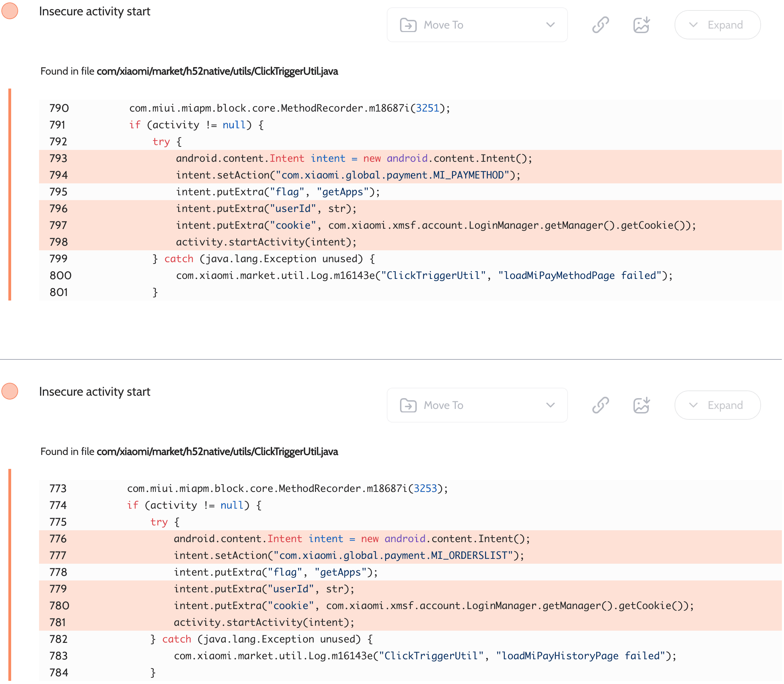
Task: Expand the first finding details
Action: pyautogui.click(x=717, y=25)
